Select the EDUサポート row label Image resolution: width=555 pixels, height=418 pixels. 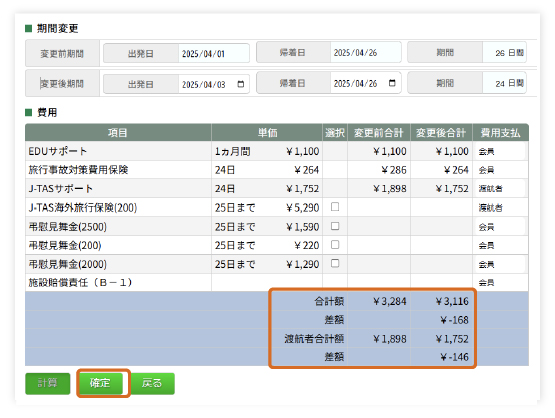pyautogui.click(x=58, y=151)
